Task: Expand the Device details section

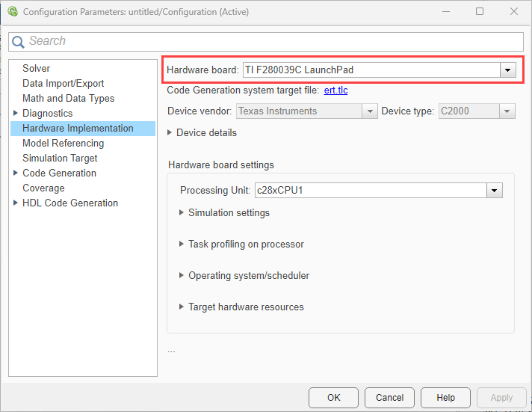Action: pos(171,133)
